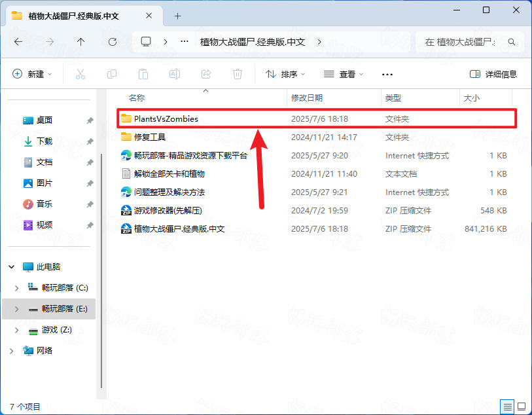Image resolution: width=532 pixels, height=415 pixels.
Task: Expand the 畅玩部落 (E:) drive
Action: click(16, 309)
